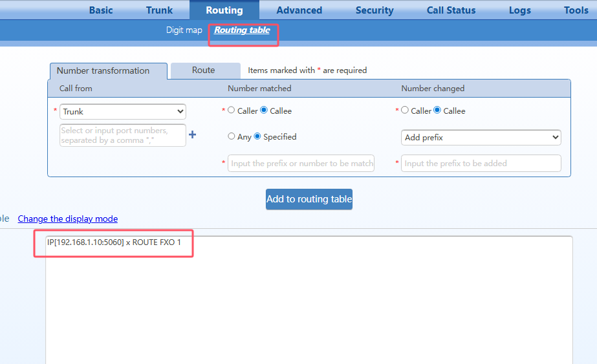Expand the Add prefix dropdown

[x=481, y=138]
